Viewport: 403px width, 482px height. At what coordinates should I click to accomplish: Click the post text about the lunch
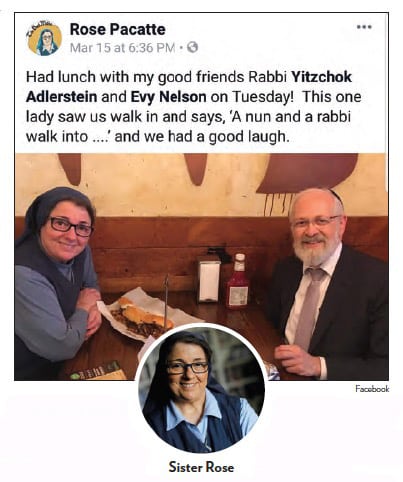pyautogui.click(x=193, y=107)
